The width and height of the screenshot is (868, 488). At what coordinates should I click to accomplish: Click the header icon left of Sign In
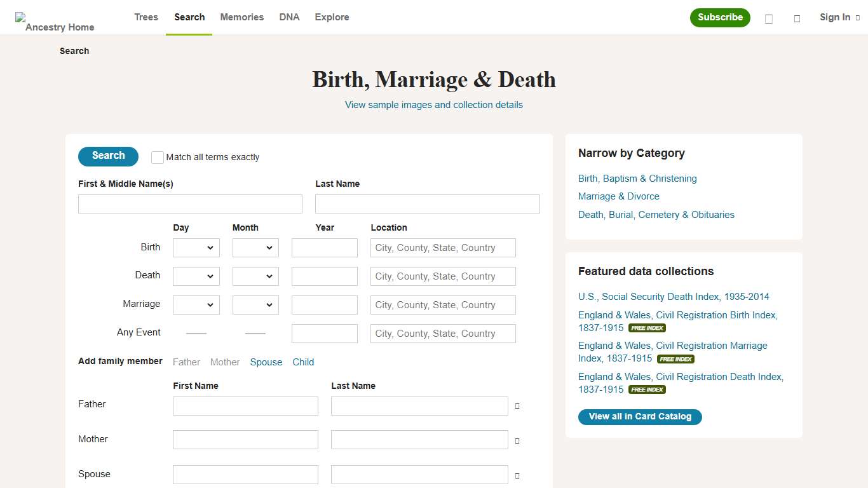(x=797, y=18)
